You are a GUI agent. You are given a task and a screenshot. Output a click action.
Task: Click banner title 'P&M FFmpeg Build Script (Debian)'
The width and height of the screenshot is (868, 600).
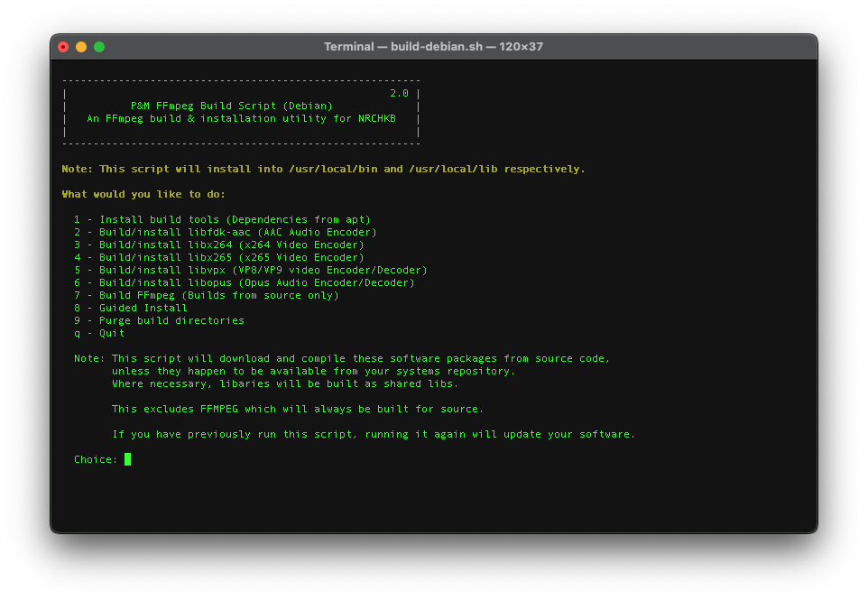pos(232,106)
